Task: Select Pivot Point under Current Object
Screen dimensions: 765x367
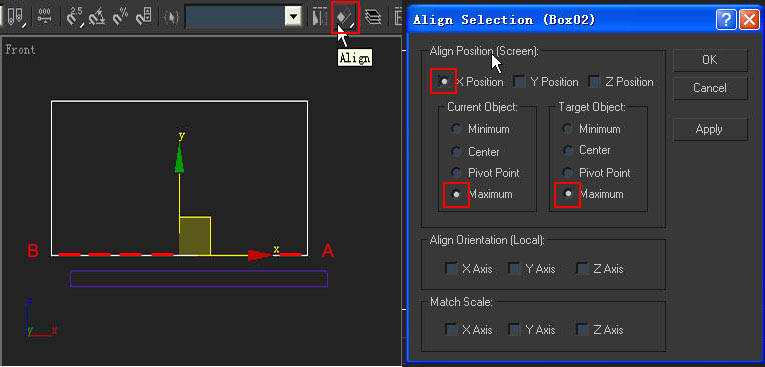Action: pos(457,172)
